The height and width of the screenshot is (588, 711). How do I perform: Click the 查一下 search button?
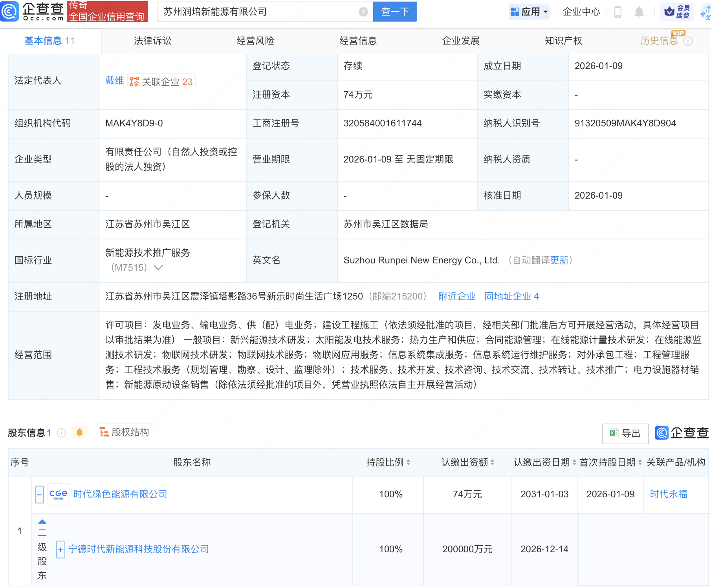click(395, 12)
